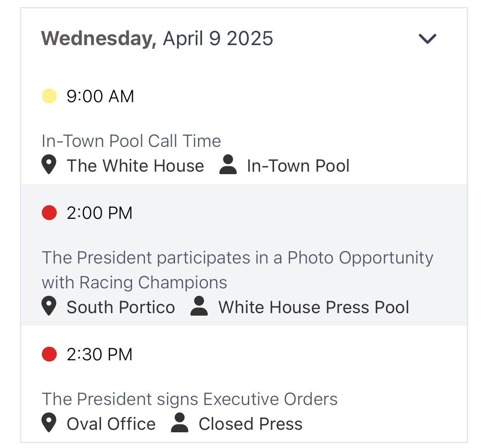The height and width of the screenshot is (448, 488).
Task: Toggle the yellow indicator on the pool call event
Action: click(48, 96)
